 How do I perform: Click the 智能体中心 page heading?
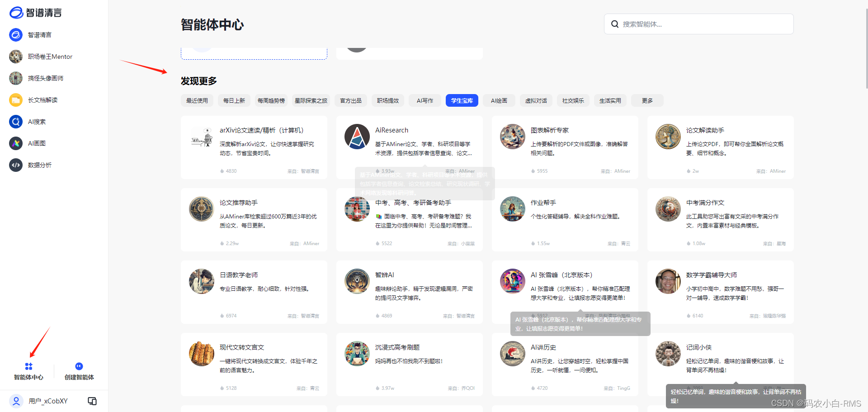[212, 24]
